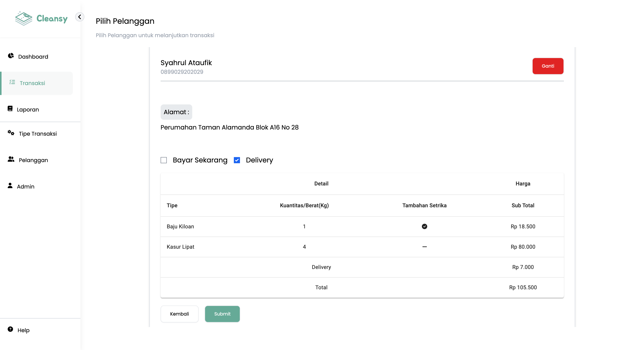Click the subtitle about melanjutkan transaksi
Screen dimensions: 644x350
pos(155,35)
